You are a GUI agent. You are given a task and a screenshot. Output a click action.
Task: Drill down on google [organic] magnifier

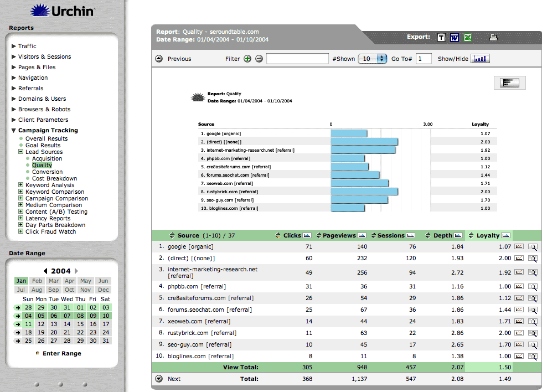click(x=533, y=247)
